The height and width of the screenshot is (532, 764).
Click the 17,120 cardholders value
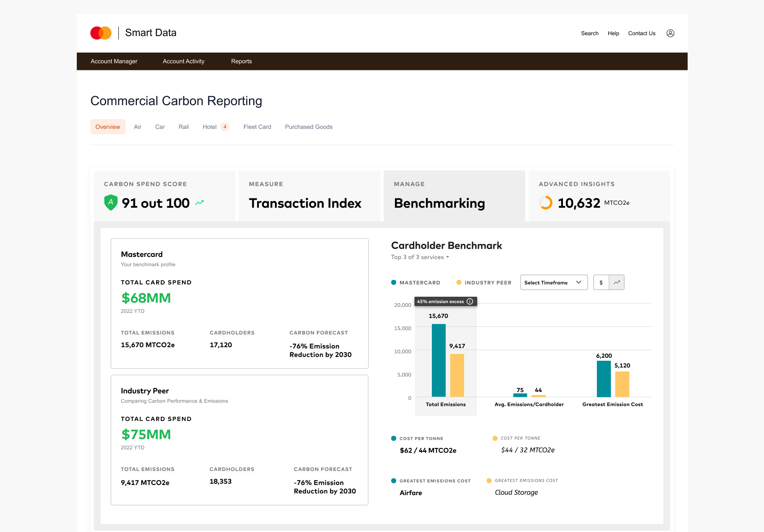tap(221, 345)
